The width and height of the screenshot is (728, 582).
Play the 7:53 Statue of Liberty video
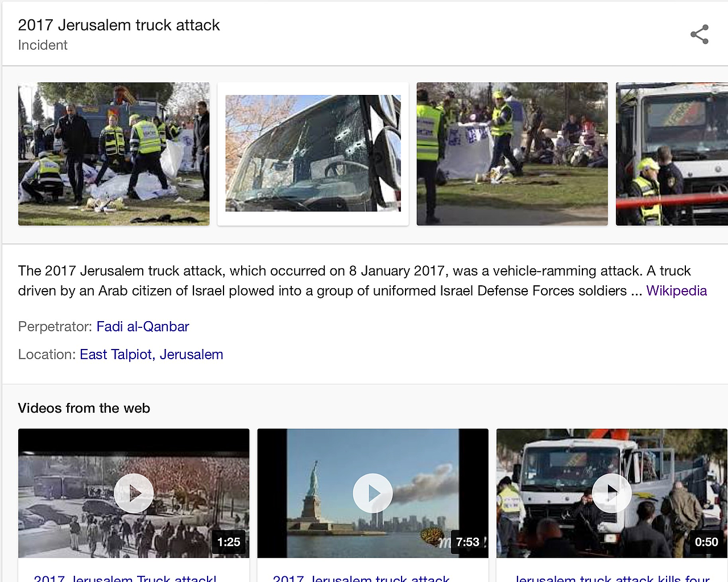(x=373, y=493)
